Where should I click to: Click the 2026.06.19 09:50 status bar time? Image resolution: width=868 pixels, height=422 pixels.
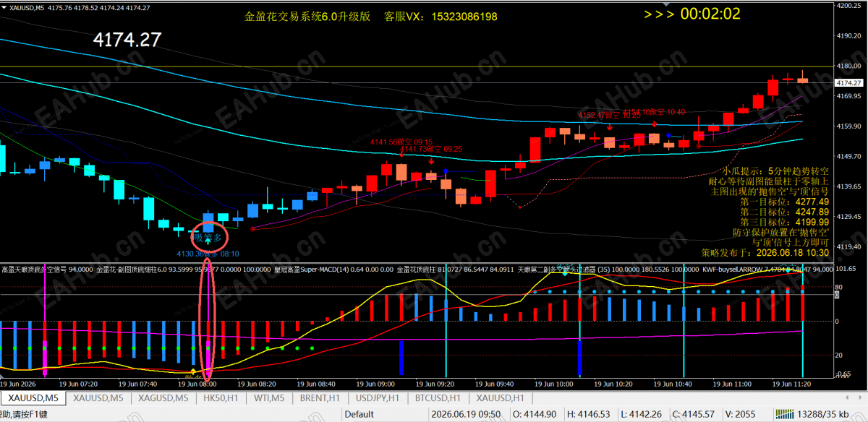pyautogui.click(x=467, y=414)
